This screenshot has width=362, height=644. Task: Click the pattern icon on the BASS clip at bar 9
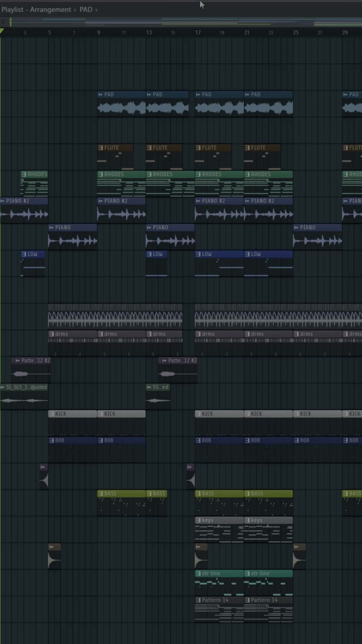pos(100,494)
